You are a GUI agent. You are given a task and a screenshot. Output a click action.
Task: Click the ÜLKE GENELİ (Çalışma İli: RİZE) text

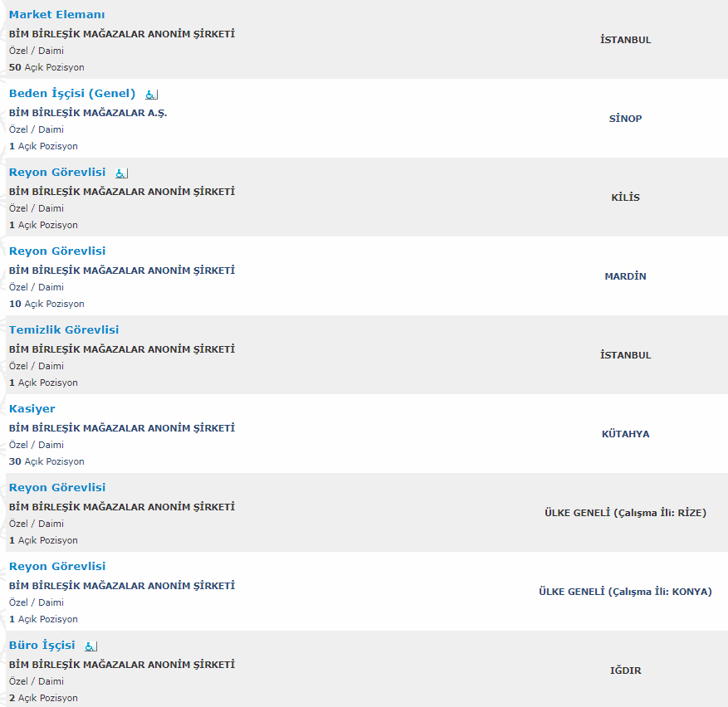(625, 513)
